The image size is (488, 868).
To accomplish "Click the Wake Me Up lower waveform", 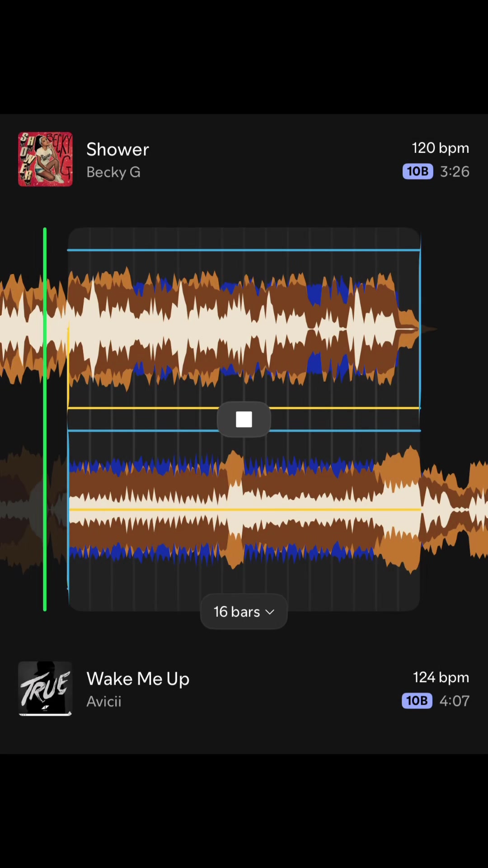I will click(244, 509).
